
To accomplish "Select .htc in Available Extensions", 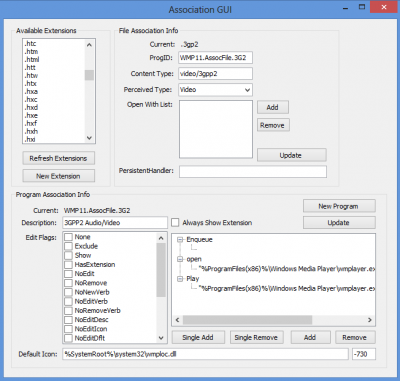I will (30, 44).
